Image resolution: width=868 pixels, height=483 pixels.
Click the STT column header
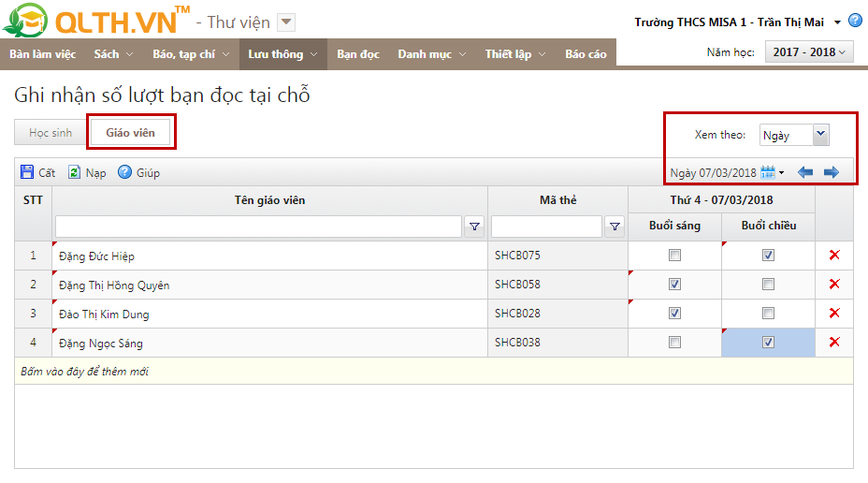34,200
